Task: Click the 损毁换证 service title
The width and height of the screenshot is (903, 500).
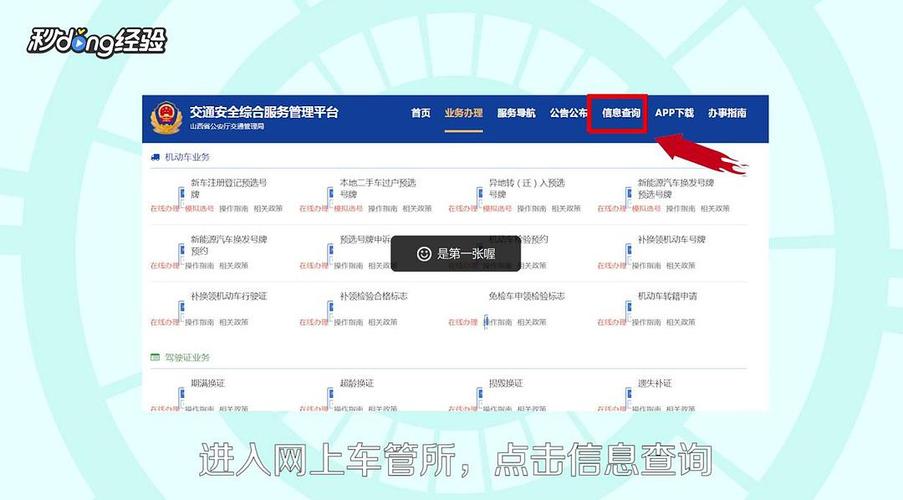Action: tap(506, 383)
